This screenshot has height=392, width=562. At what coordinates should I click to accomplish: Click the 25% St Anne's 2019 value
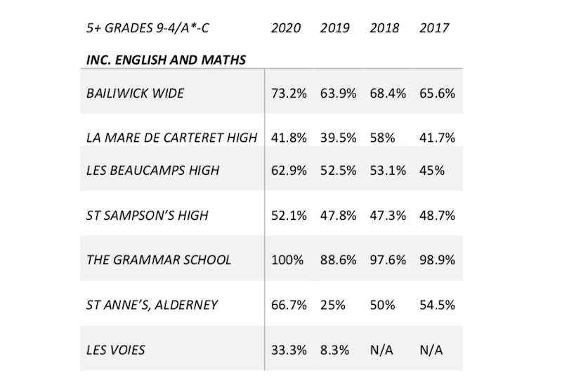coord(333,305)
